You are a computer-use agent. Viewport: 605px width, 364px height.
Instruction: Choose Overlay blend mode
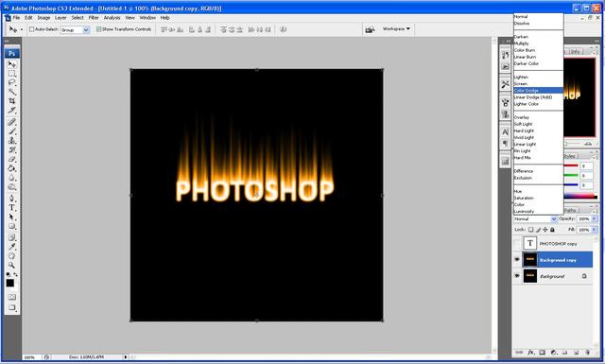pos(538,117)
